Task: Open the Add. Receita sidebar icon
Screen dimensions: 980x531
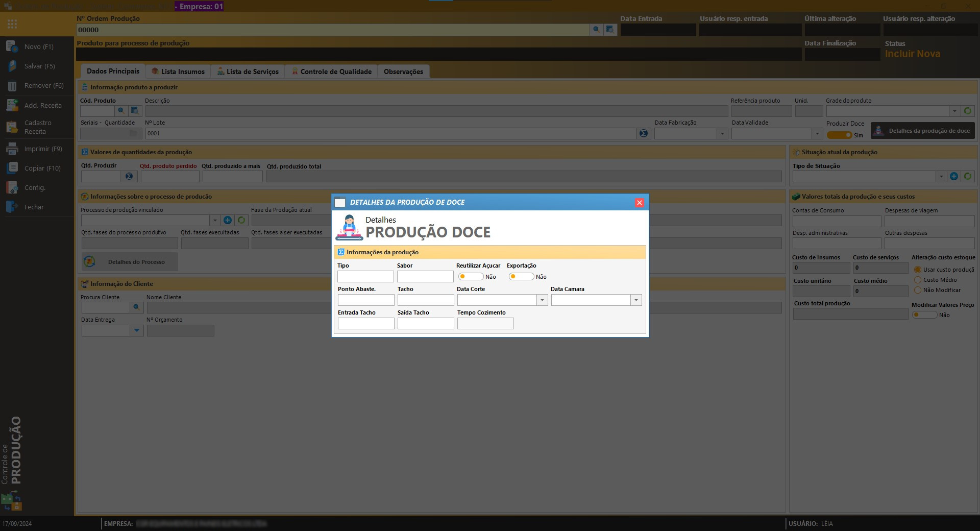Action: coord(12,105)
